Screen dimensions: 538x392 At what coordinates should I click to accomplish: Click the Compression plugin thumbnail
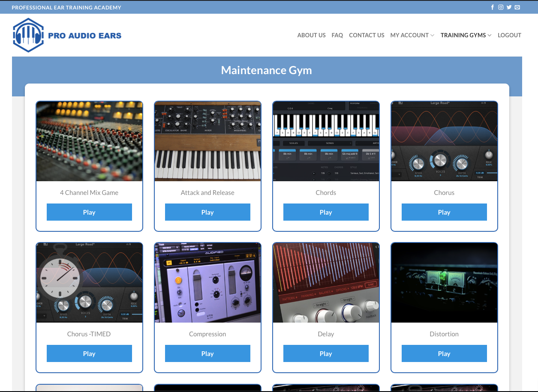click(x=207, y=283)
